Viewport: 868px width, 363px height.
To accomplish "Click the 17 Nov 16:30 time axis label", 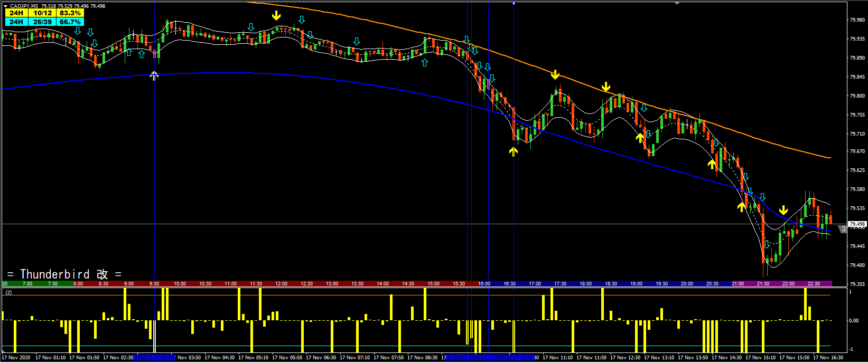I will [x=828, y=358].
